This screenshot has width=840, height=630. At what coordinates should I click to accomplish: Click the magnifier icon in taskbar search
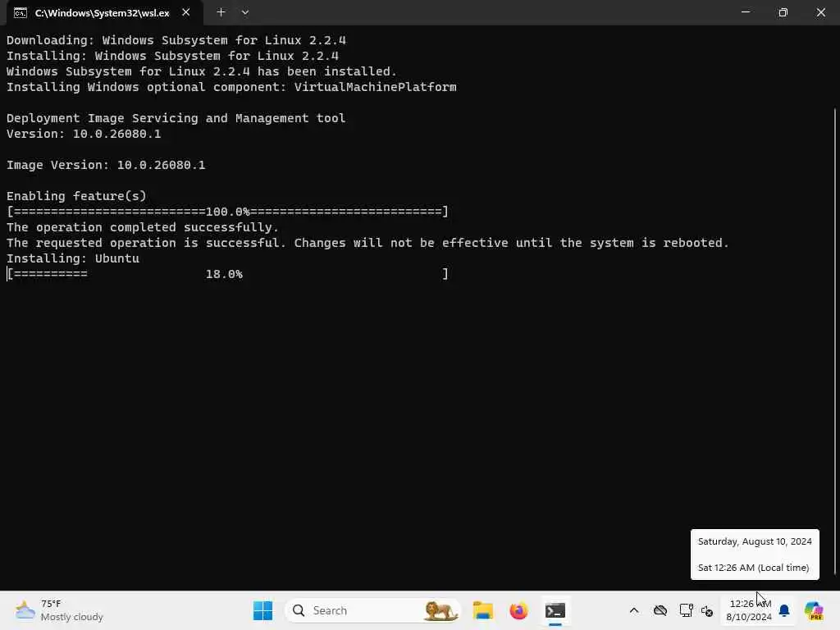click(x=299, y=610)
